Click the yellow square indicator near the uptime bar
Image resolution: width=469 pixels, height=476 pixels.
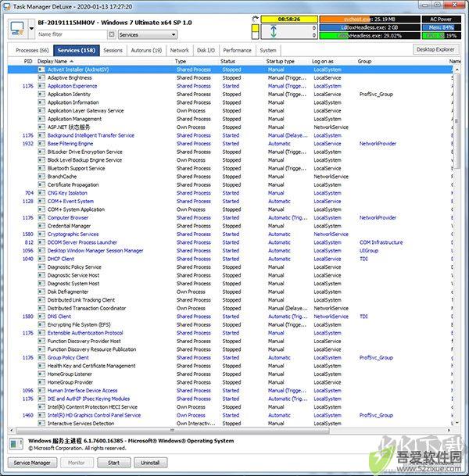256,28
